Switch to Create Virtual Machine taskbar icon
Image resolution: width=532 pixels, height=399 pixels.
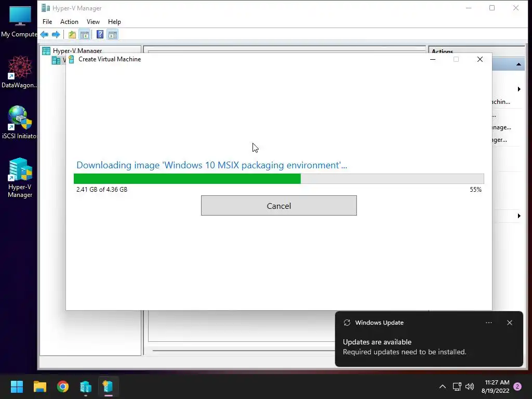[x=108, y=387]
